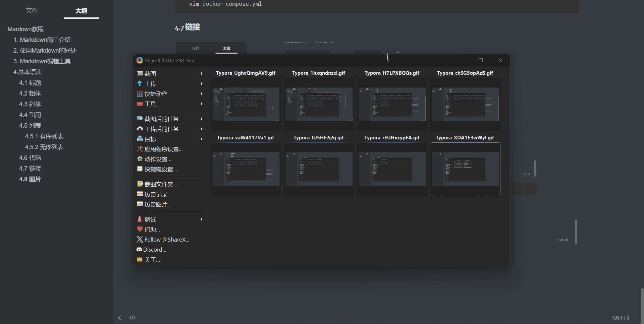Click the 应用程序设置 wrench icon
The width and height of the screenshot is (644, 324).
tap(140, 149)
